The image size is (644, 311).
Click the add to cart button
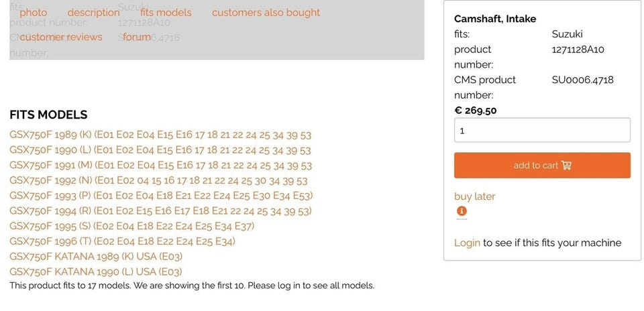click(x=542, y=166)
